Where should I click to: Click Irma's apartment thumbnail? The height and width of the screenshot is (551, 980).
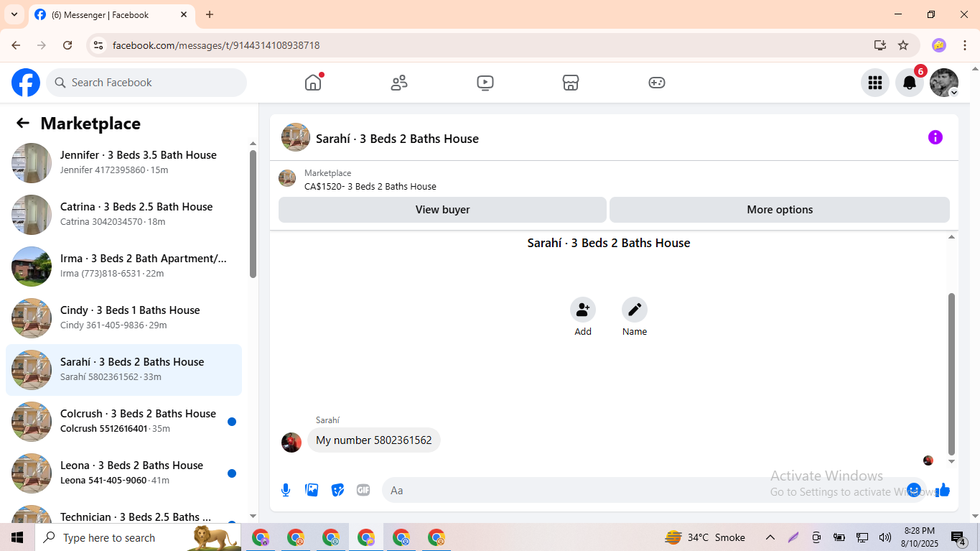[32, 267]
